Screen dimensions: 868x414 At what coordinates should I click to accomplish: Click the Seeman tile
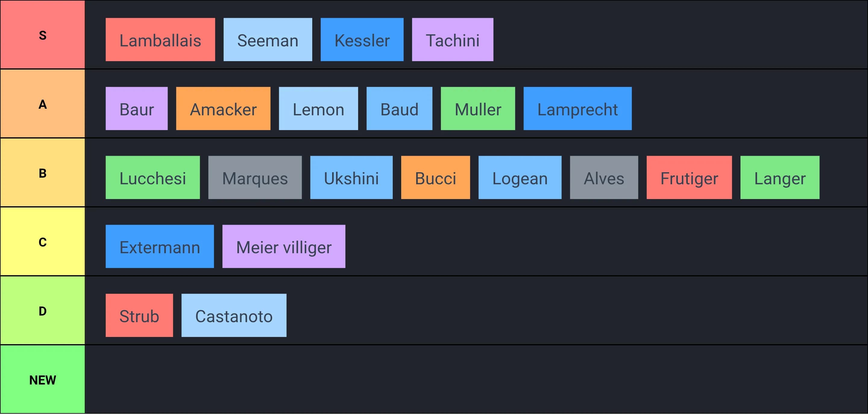coord(268,40)
